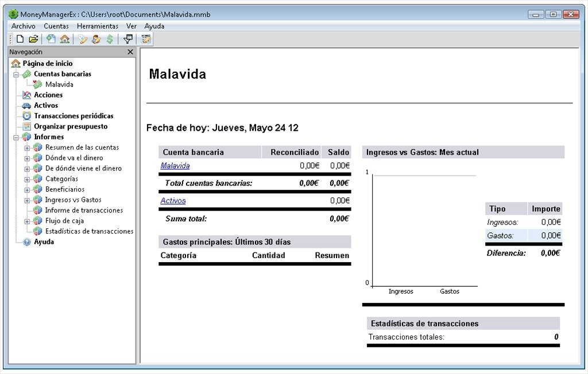Select Acciones in navigation tree
This screenshot has height=374, width=588.
click(x=48, y=95)
